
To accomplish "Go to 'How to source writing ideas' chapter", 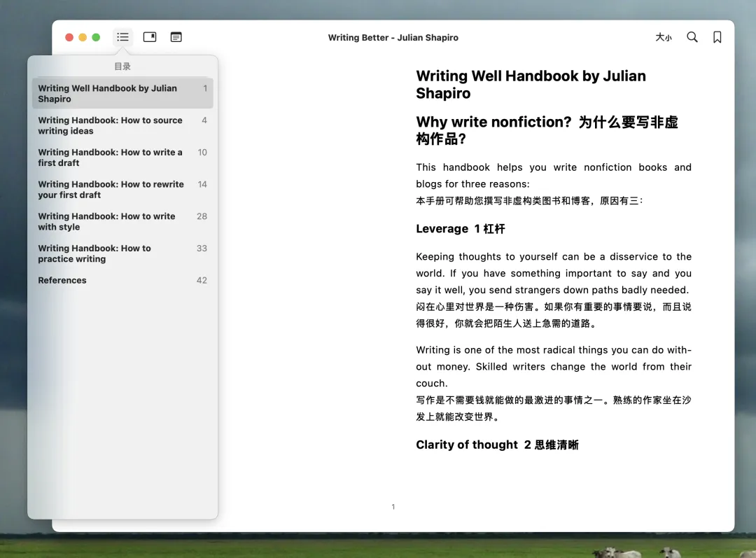I will 122,125.
